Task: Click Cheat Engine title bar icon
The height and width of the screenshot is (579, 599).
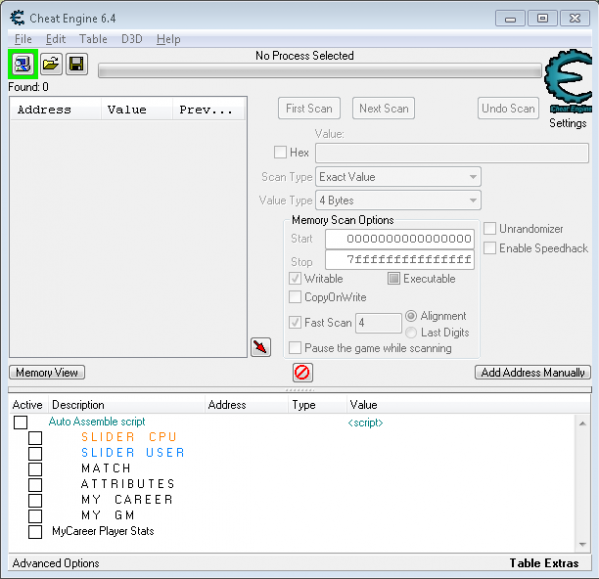Action: coord(18,18)
